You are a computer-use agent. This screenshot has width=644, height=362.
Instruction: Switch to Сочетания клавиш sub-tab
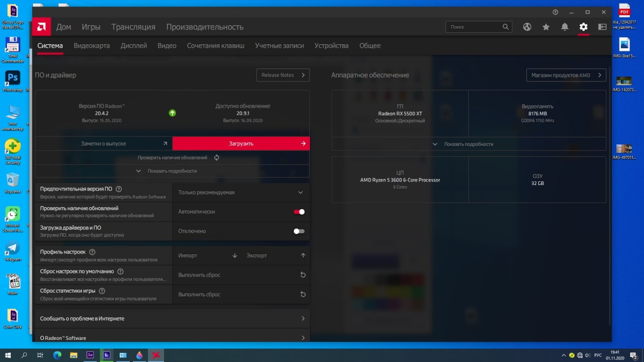click(216, 46)
